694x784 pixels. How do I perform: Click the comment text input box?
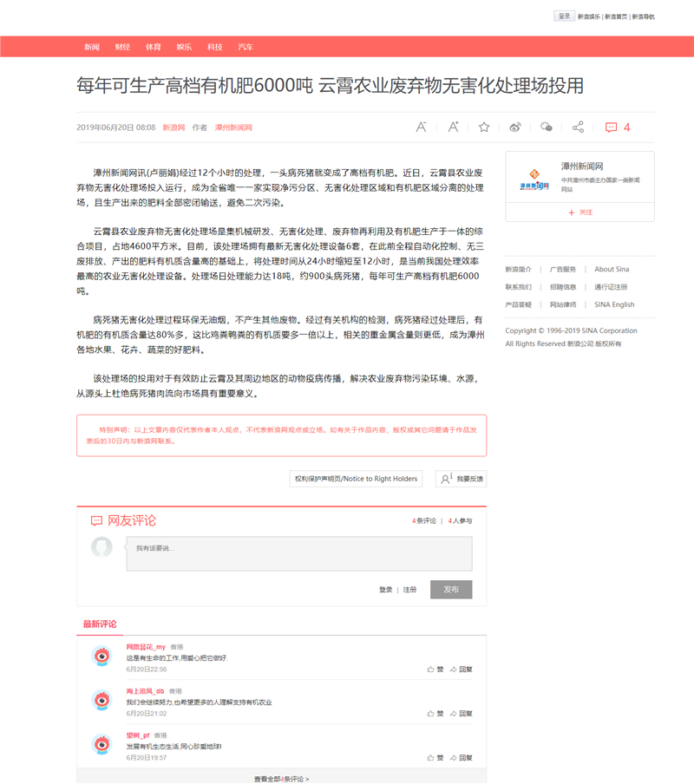coord(299,553)
